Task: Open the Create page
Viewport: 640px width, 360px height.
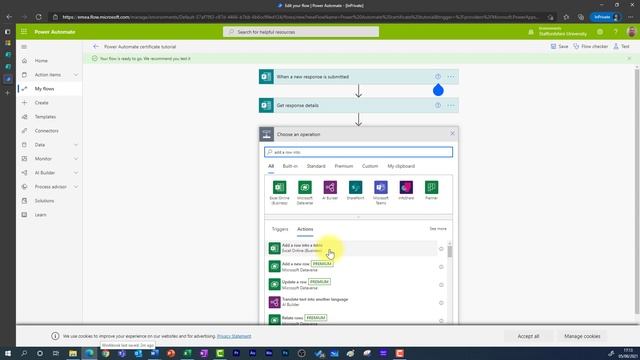Action: (41, 103)
